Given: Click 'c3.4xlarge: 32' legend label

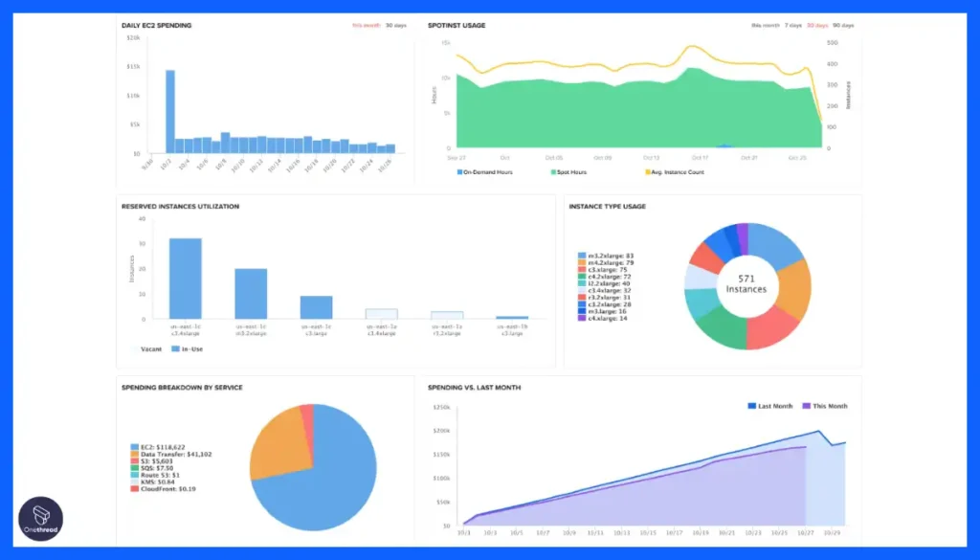Looking at the screenshot, I should (610, 291).
